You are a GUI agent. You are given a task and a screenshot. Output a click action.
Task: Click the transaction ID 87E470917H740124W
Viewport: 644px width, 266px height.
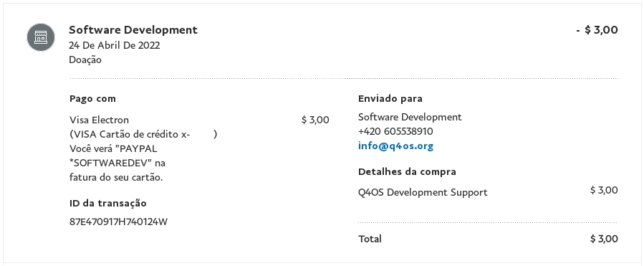[119, 222]
